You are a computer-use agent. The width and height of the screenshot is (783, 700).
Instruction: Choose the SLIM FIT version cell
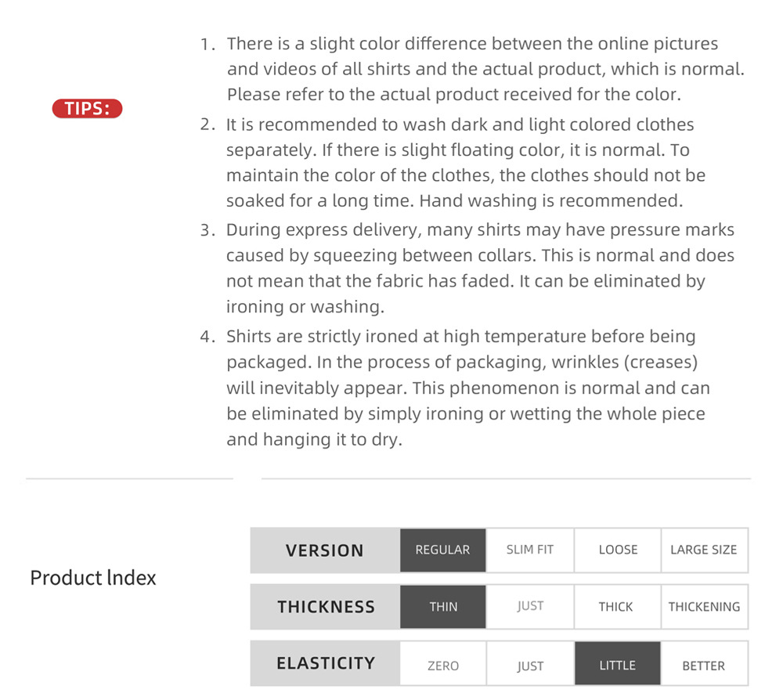click(530, 550)
